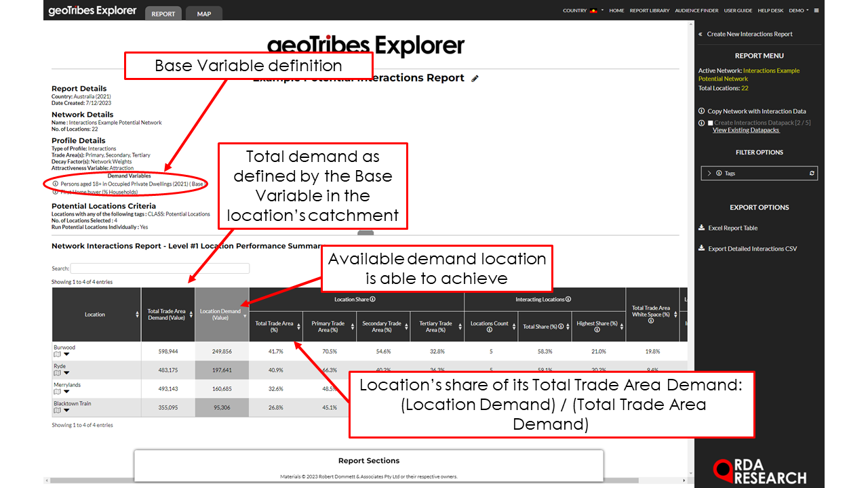
Task: Click the Search input field
Action: 160,268
